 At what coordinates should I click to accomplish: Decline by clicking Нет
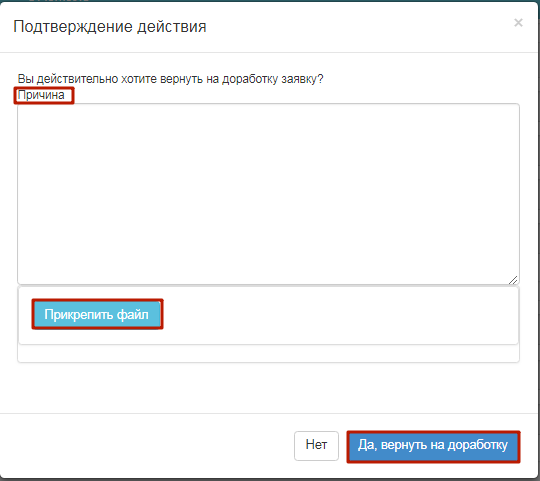(x=316, y=446)
